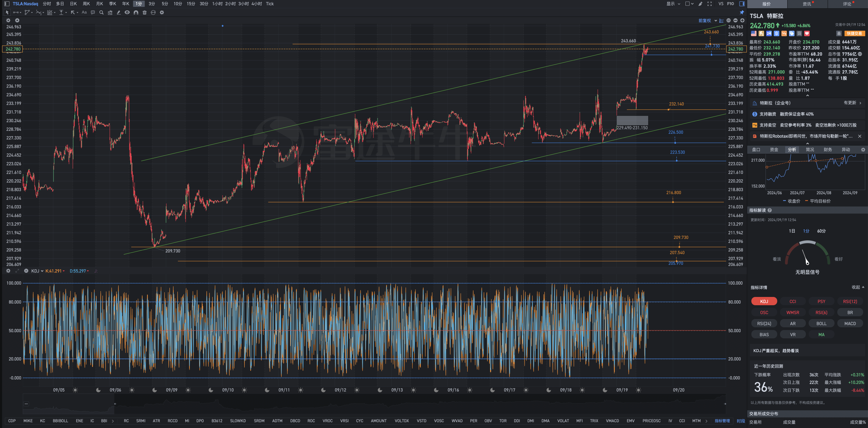Select the BOLL indicator button
The image size is (868, 428).
click(821, 324)
